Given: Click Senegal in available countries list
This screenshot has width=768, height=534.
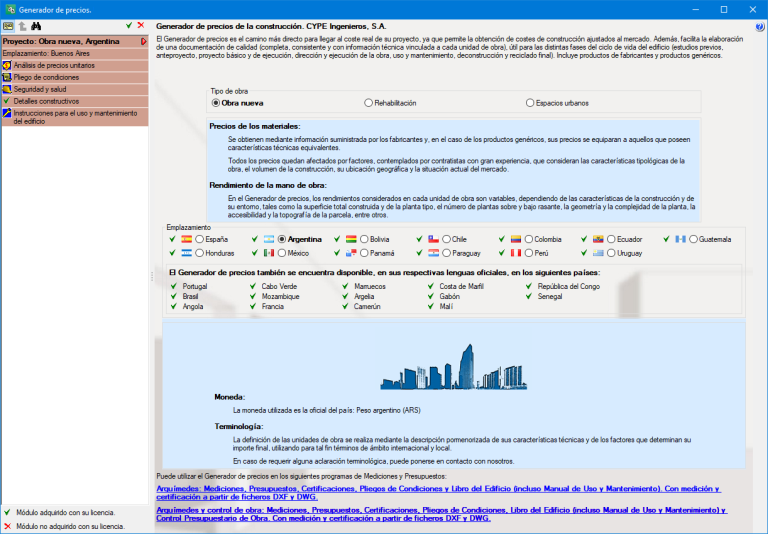Looking at the screenshot, I should coord(550,296).
